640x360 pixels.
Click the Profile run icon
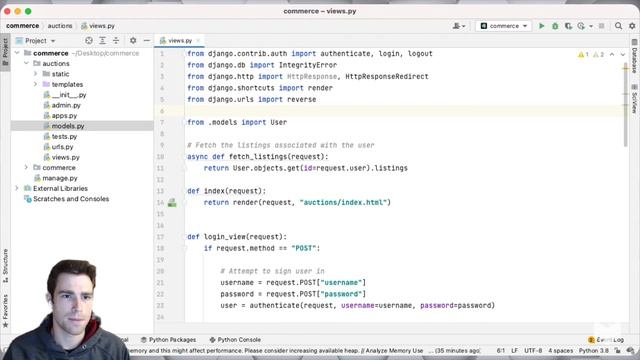(x=581, y=26)
